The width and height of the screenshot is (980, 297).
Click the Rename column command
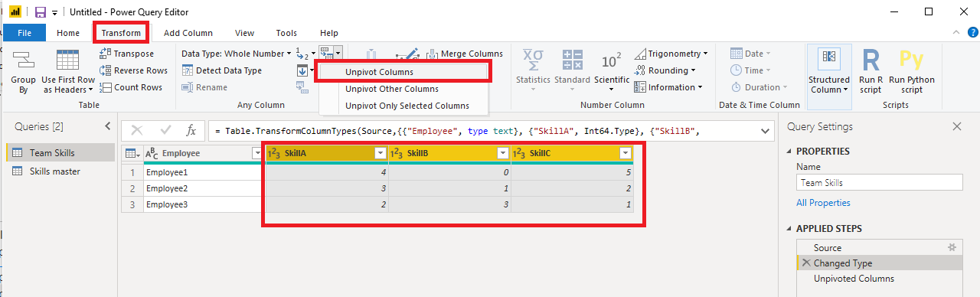[x=204, y=87]
